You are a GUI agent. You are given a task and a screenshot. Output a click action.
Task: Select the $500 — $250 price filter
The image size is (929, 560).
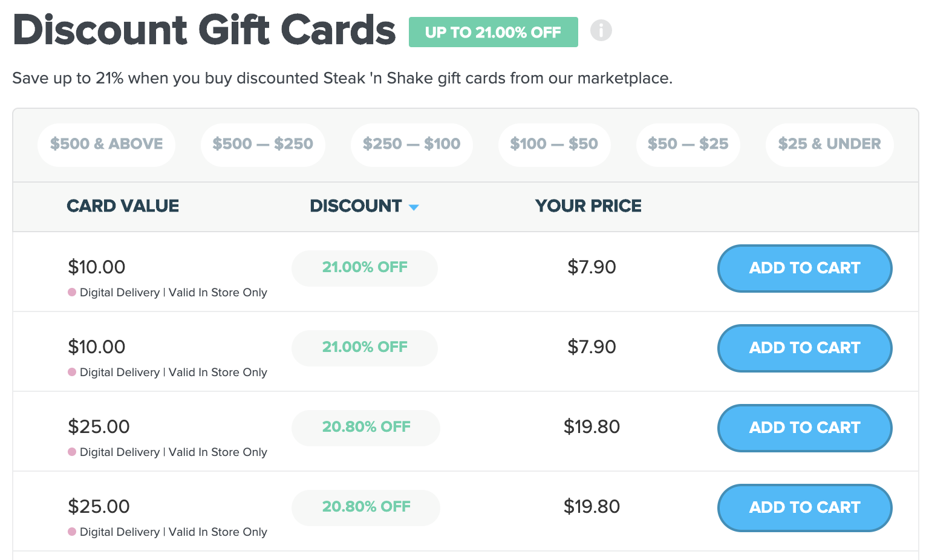coord(262,144)
